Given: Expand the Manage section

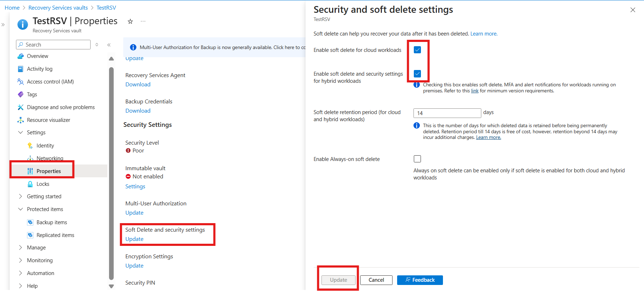Looking at the screenshot, I should pos(20,248).
